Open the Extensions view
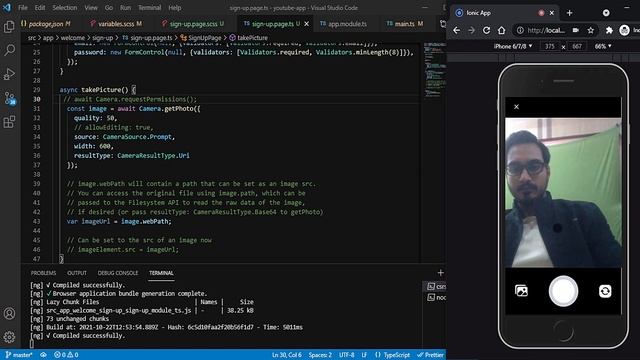This screenshot has height=360, width=640. (x=9, y=122)
